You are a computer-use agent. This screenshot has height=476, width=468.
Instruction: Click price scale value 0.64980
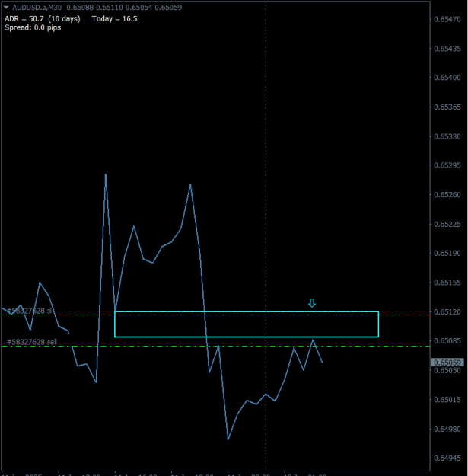[x=447, y=430]
